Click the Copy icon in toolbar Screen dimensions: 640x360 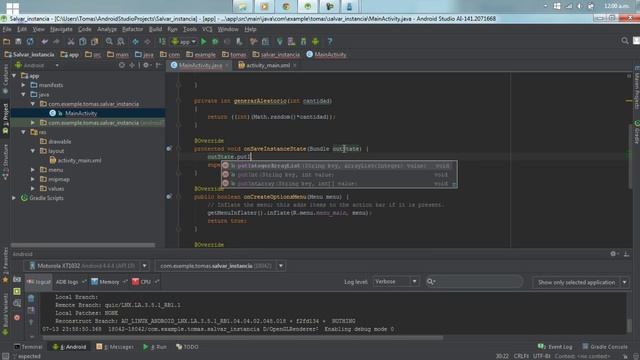pyautogui.click(x=83, y=41)
